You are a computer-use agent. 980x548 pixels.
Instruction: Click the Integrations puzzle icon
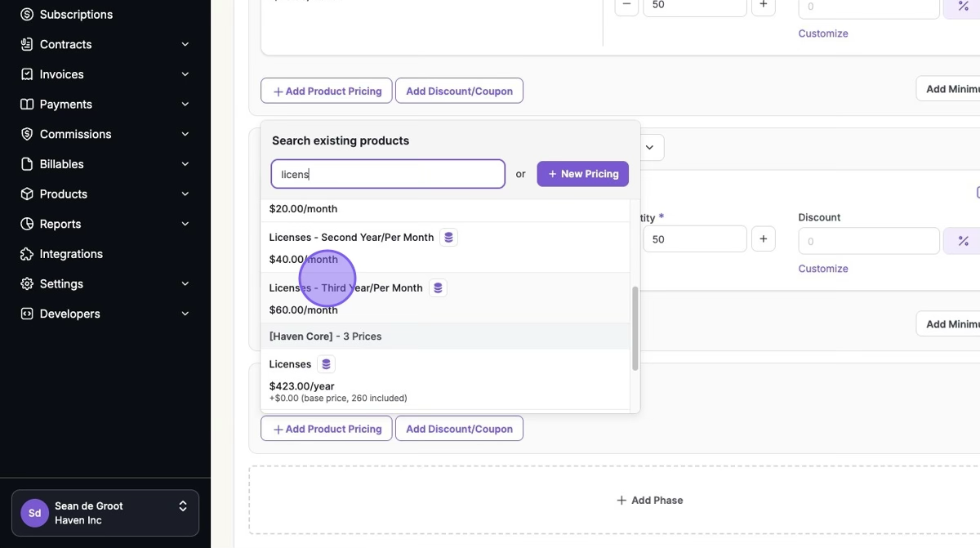(27, 254)
